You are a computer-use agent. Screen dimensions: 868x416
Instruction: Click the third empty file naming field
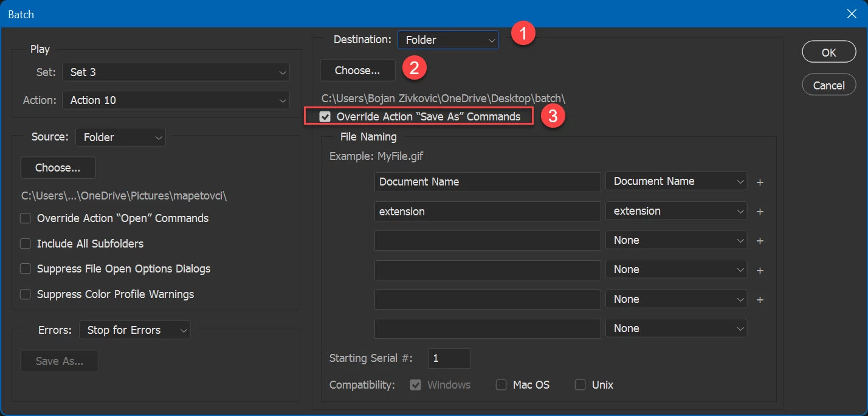click(x=487, y=240)
